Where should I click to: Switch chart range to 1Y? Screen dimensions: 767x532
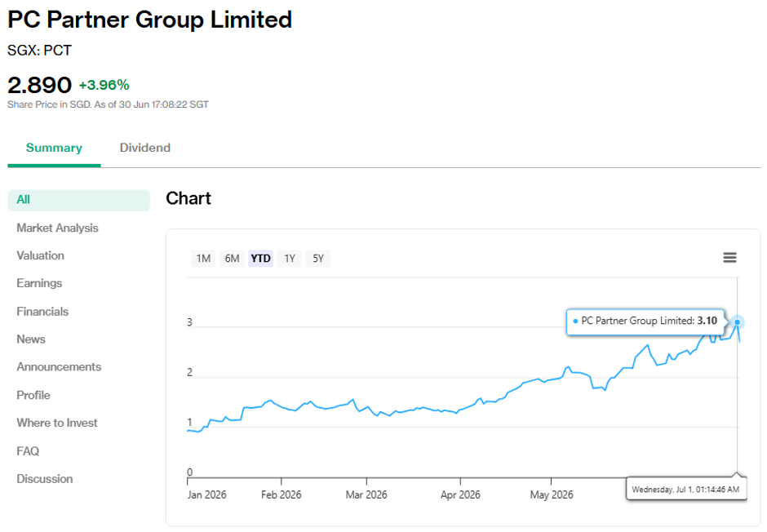click(290, 258)
